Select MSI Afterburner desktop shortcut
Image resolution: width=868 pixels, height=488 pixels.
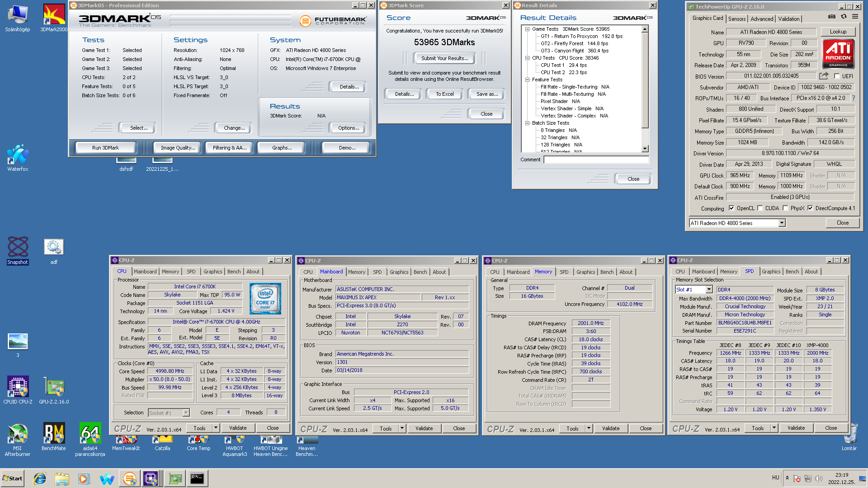[x=18, y=440]
